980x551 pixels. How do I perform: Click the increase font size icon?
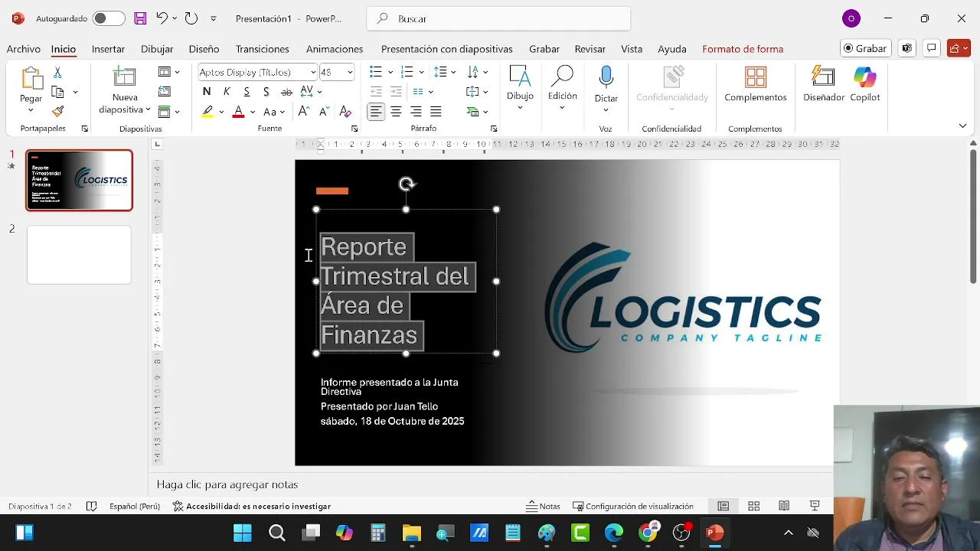tap(304, 112)
